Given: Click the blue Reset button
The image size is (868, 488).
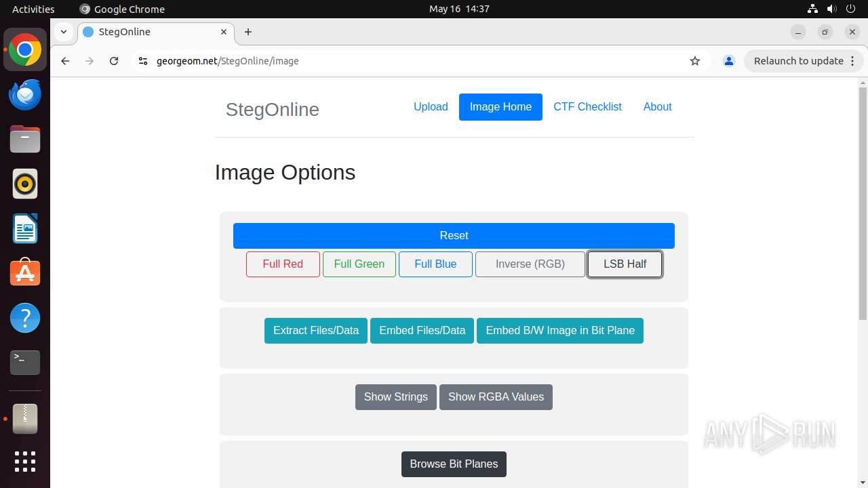Looking at the screenshot, I should [x=454, y=236].
